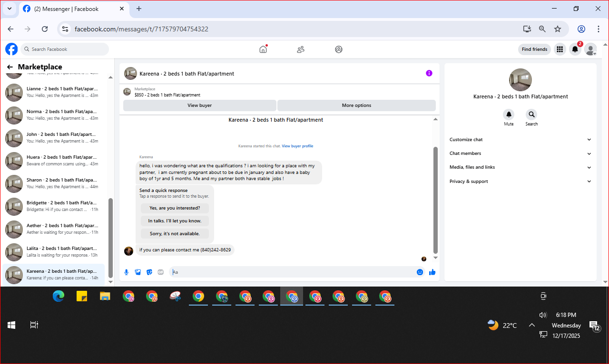This screenshot has width=609, height=364.
Task: Click the Search Facebook field
Action: pos(64,49)
